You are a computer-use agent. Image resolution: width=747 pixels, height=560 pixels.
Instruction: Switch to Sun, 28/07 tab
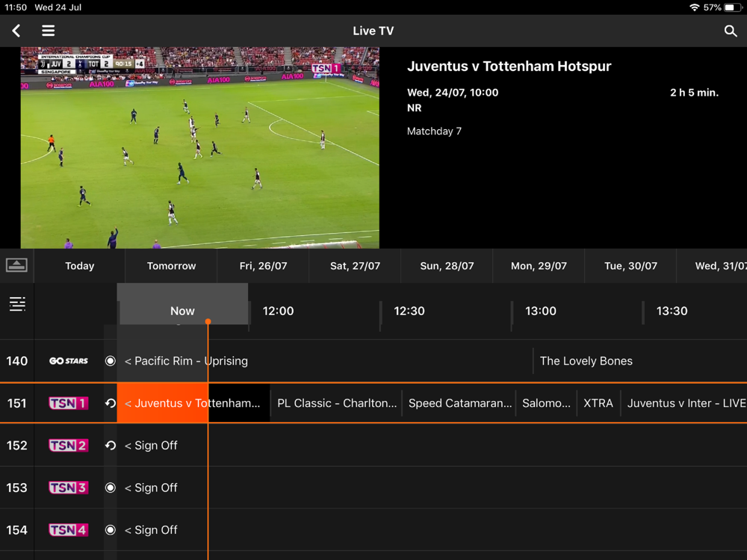coord(447,266)
